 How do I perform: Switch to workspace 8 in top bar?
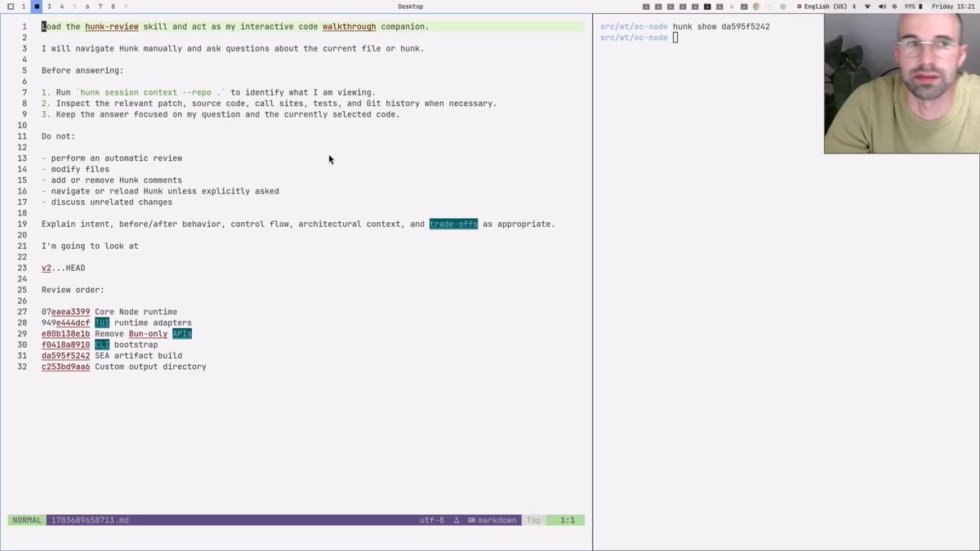113,7
